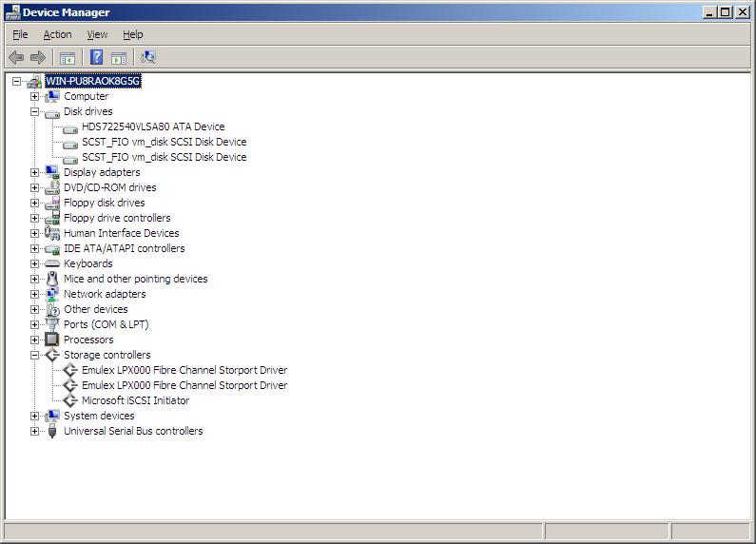Close the Device Manager window
Image resolution: width=756 pixels, height=544 pixels.
(743, 12)
